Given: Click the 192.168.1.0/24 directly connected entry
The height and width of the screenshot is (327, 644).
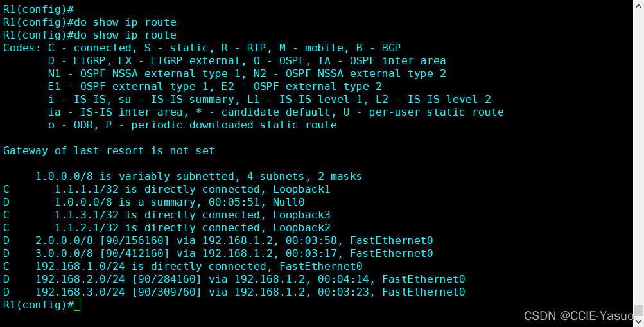Looking at the screenshot, I should tap(199, 267).
